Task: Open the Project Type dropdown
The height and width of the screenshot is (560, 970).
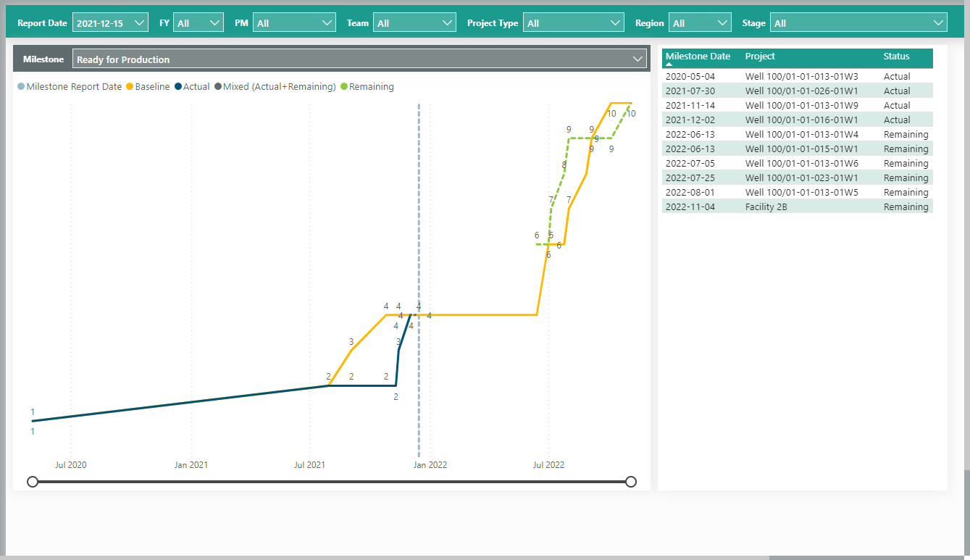Action: [x=573, y=23]
